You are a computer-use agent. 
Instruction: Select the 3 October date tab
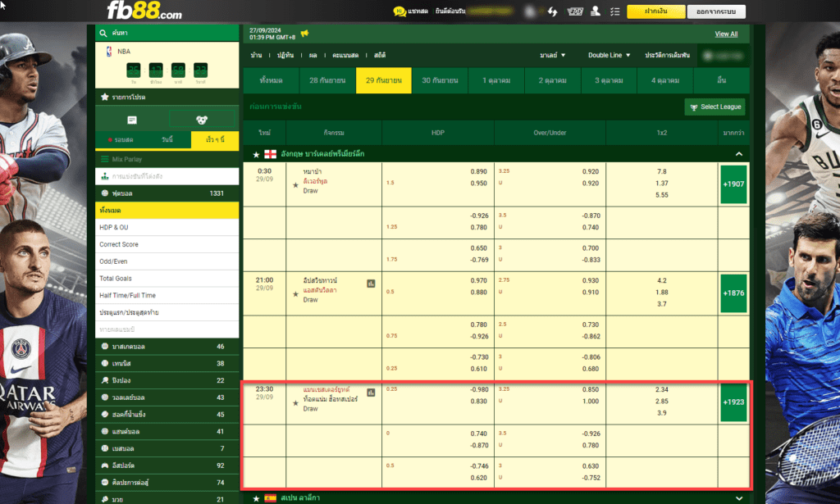[609, 80]
